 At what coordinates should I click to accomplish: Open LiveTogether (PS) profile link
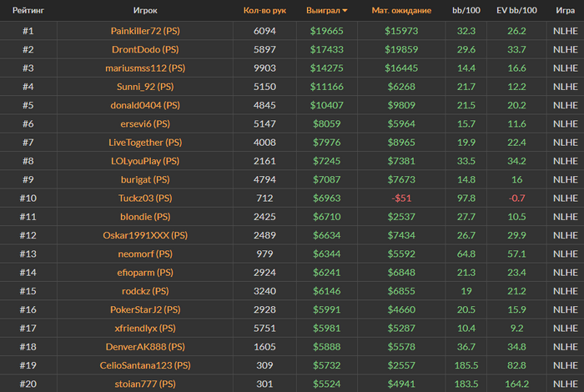[x=145, y=143]
